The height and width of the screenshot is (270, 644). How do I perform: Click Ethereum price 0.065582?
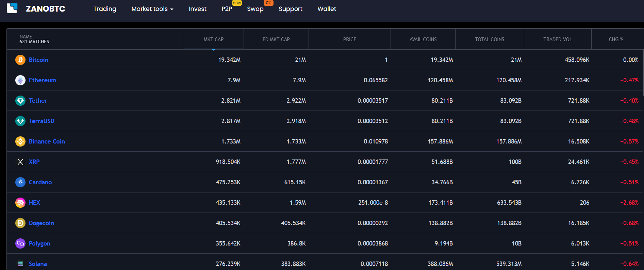click(x=376, y=80)
